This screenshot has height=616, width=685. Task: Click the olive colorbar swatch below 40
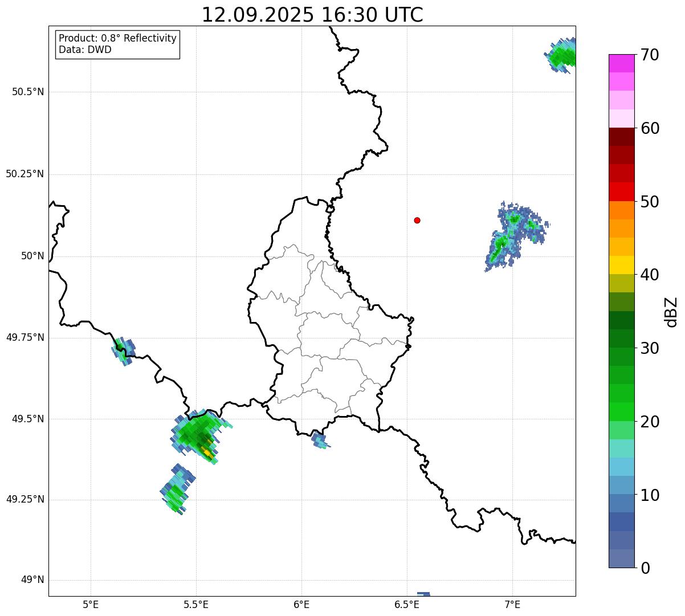click(622, 283)
